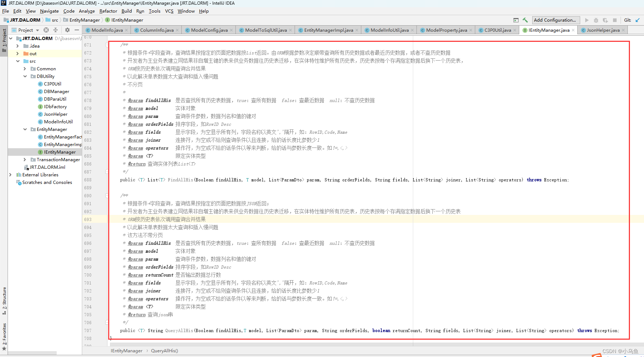Click the Add Configuration button

[556, 20]
